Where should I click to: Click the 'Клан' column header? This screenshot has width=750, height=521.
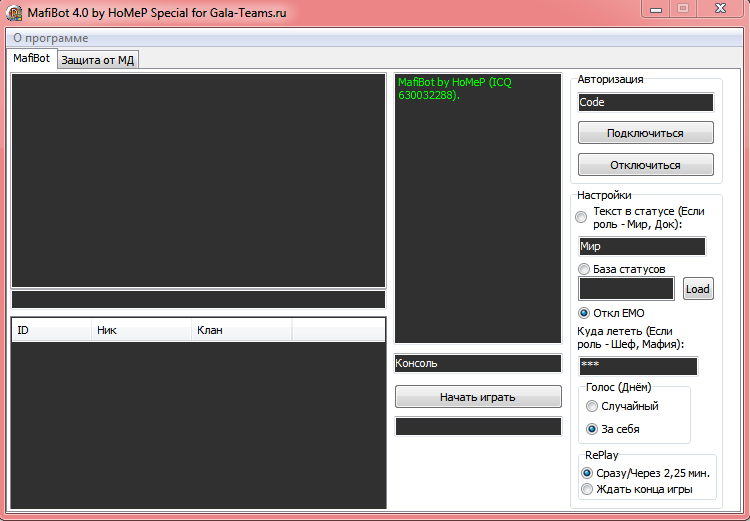click(240, 329)
